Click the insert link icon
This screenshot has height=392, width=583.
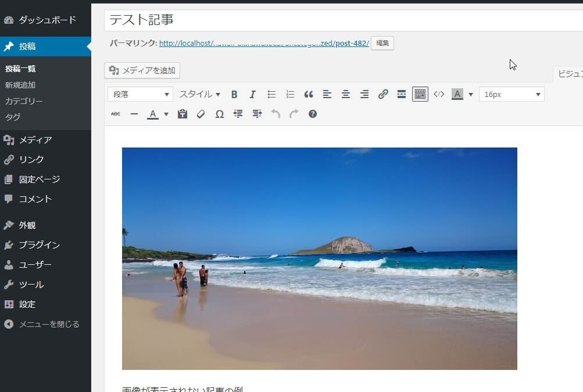click(383, 94)
